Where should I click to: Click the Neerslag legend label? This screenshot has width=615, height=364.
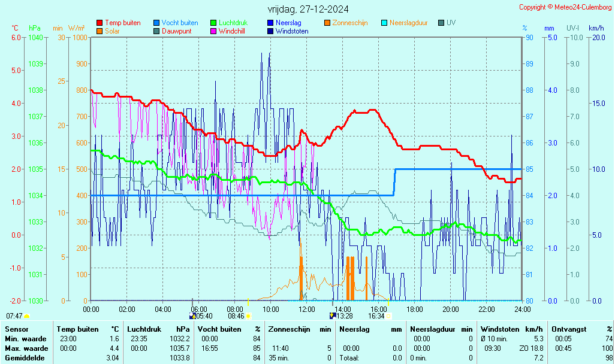[x=288, y=23]
